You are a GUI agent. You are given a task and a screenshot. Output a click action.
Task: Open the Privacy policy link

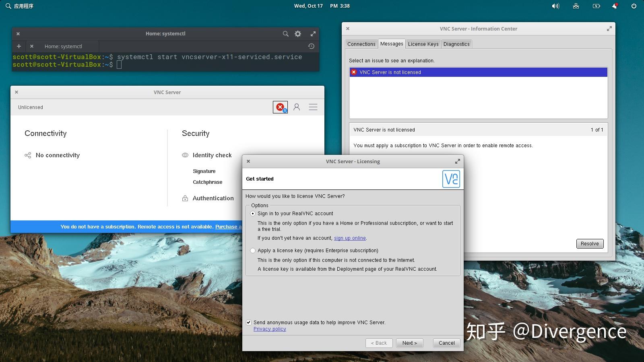[x=270, y=329]
